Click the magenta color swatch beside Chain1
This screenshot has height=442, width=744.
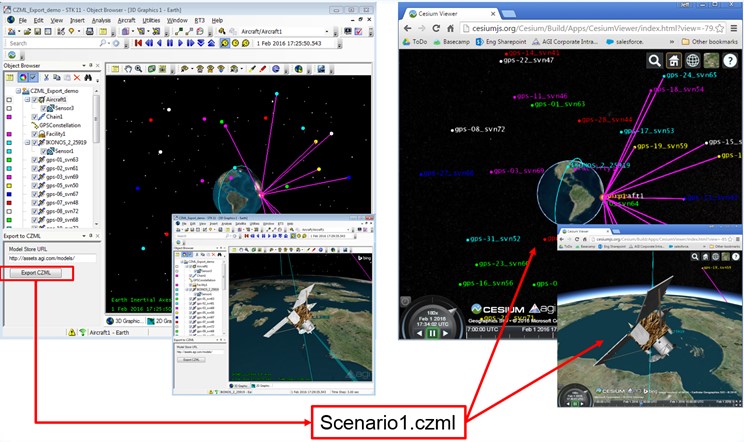(9, 117)
